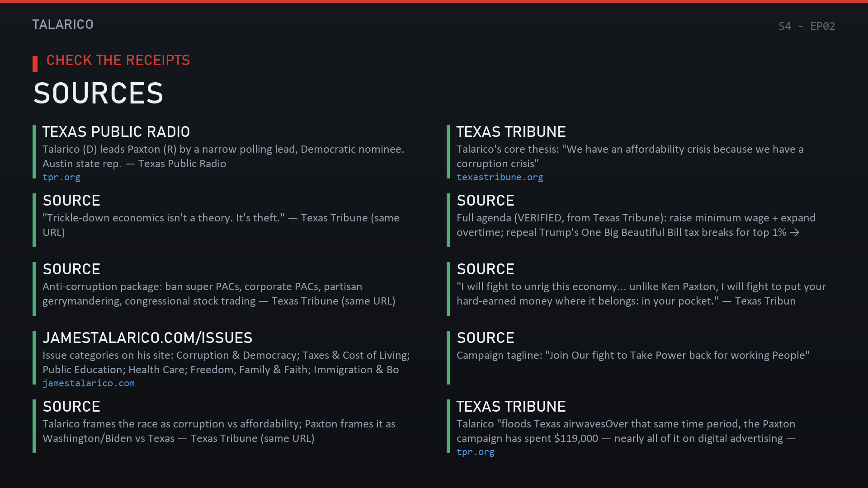Select the TEXAS PUBLIC RADIO heading

[116, 132]
